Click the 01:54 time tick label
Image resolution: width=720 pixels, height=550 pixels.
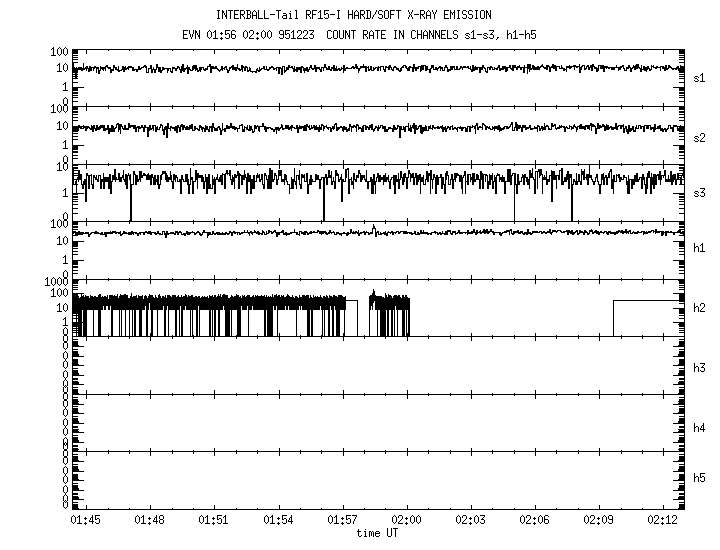tap(278, 521)
